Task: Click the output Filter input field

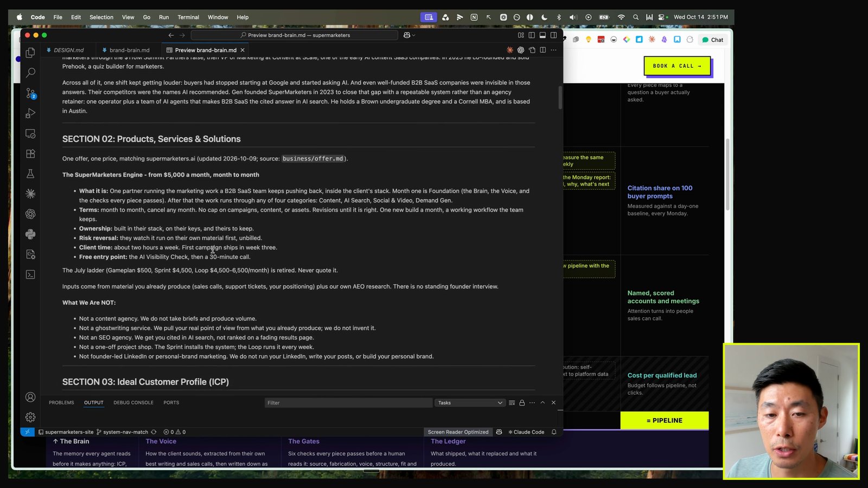Action: point(348,403)
